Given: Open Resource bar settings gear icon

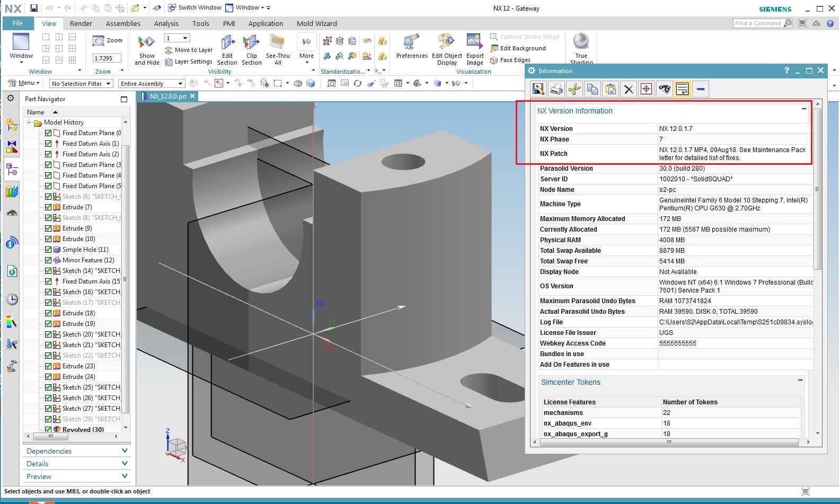Looking at the screenshot, I should [x=11, y=98].
